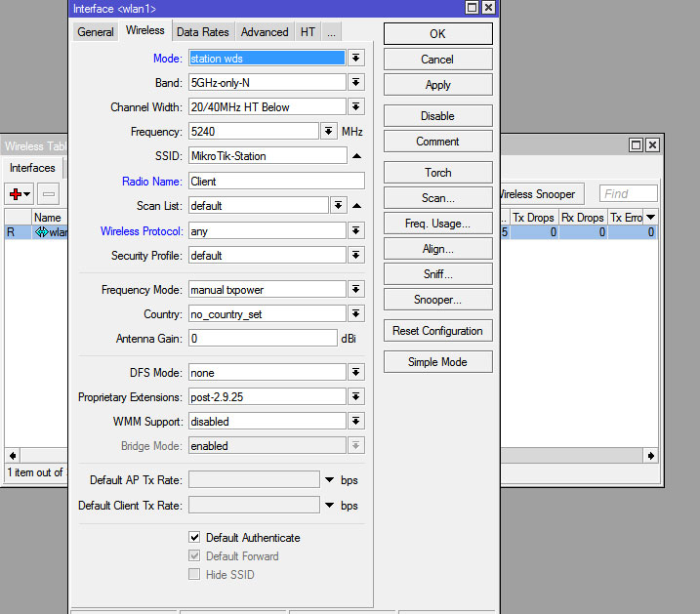The width and height of the screenshot is (700, 614).
Task: Toggle the Hide SSID checkbox
Action: coord(195,575)
